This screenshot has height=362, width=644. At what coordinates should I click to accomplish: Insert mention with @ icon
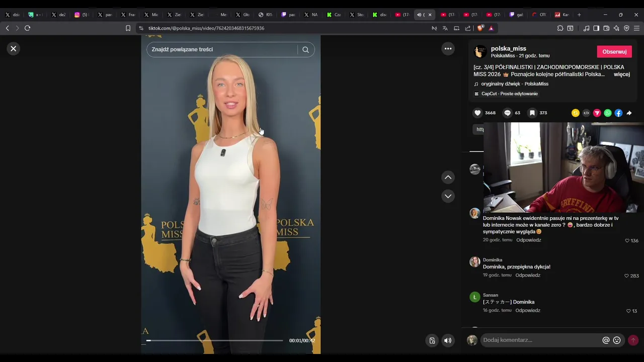click(x=606, y=340)
